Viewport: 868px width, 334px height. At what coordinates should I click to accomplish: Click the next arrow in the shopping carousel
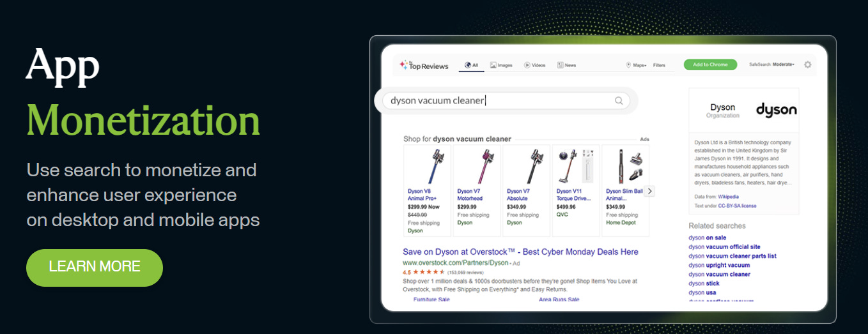[x=649, y=191]
